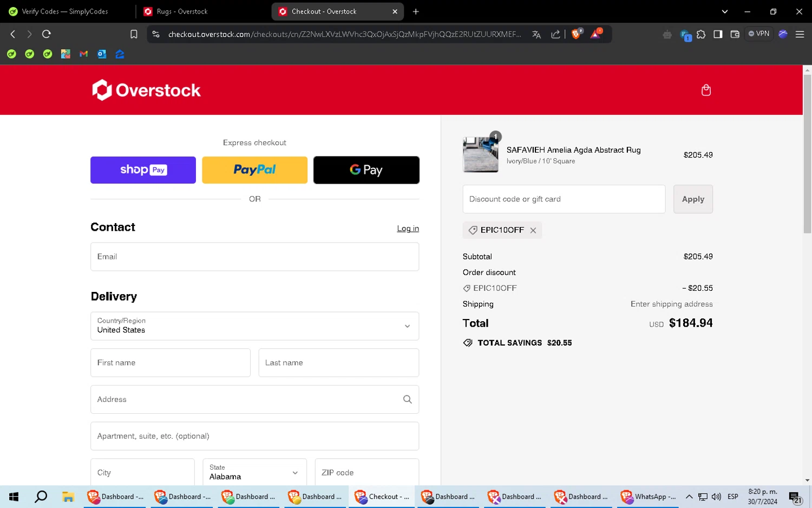This screenshot has width=812, height=508.
Task: Open the Country/Region dropdown
Action: (x=254, y=326)
